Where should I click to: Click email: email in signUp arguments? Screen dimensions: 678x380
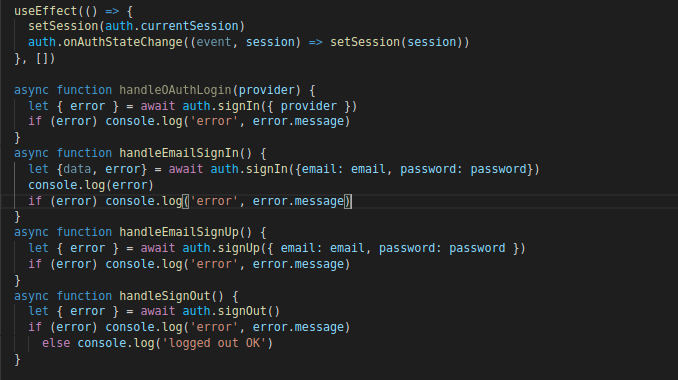point(323,248)
